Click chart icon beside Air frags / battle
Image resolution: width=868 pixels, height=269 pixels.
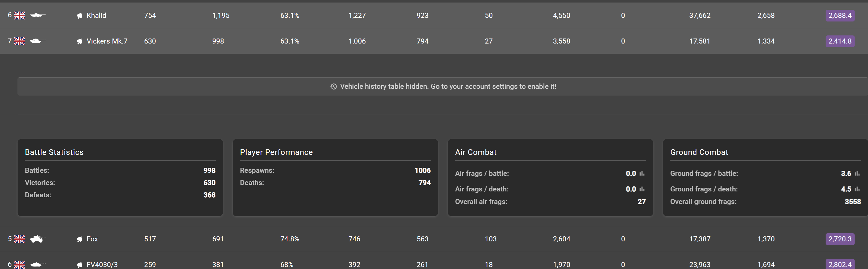(642, 174)
